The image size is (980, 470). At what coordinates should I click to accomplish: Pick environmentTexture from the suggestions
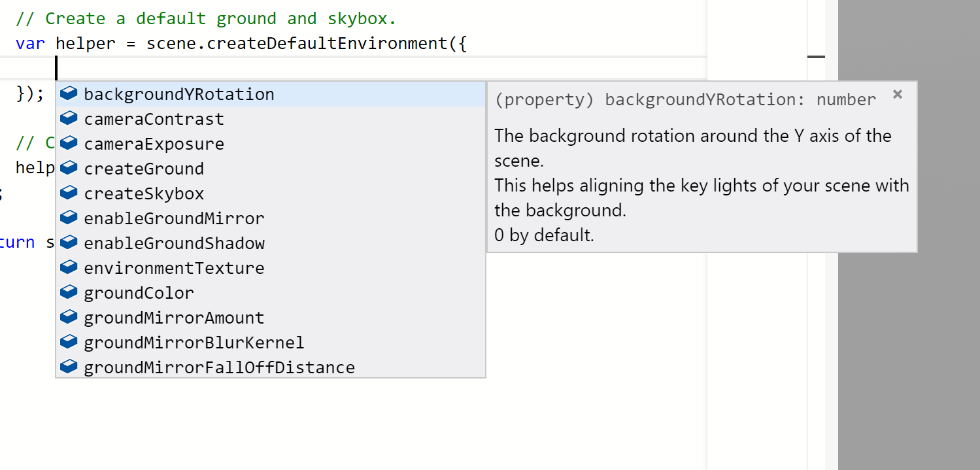pyautogui.click(x=271, y=268)
